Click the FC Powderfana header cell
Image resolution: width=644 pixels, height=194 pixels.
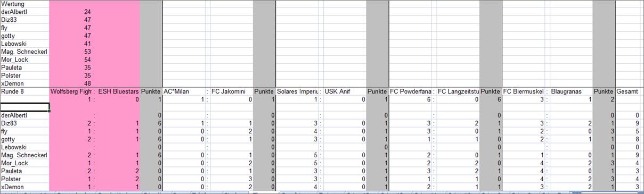[x=411, y=91]
